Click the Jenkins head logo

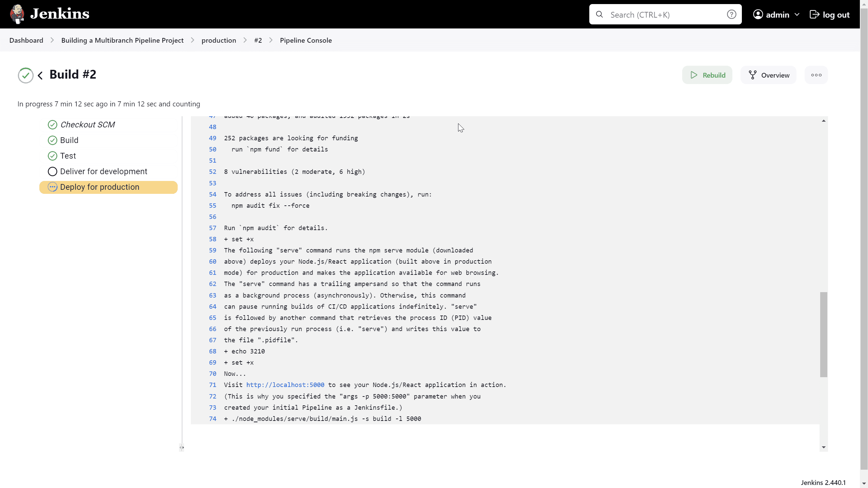point(17,14)
